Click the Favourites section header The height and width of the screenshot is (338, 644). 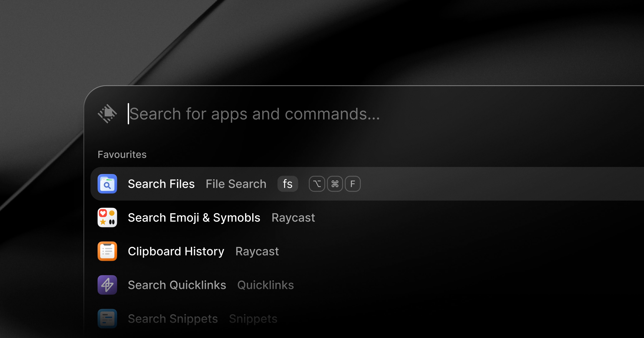122,155
